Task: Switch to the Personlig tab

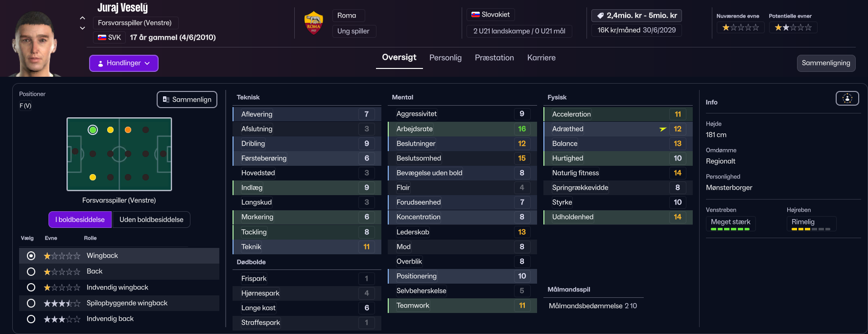Action: 445,58
